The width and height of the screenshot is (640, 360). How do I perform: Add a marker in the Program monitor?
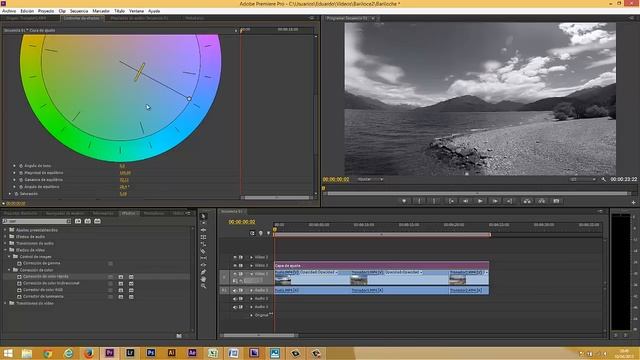click(x=404, y=201)
